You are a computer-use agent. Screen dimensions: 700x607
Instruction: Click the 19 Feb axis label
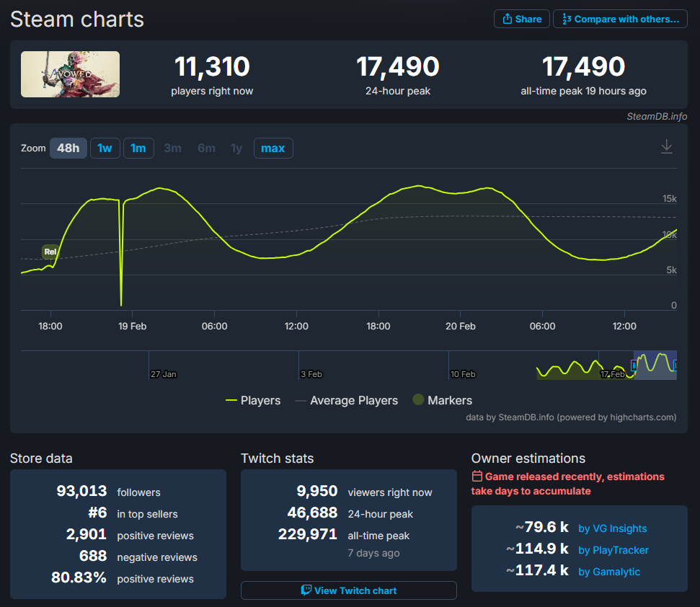click(x=132, y=327)
